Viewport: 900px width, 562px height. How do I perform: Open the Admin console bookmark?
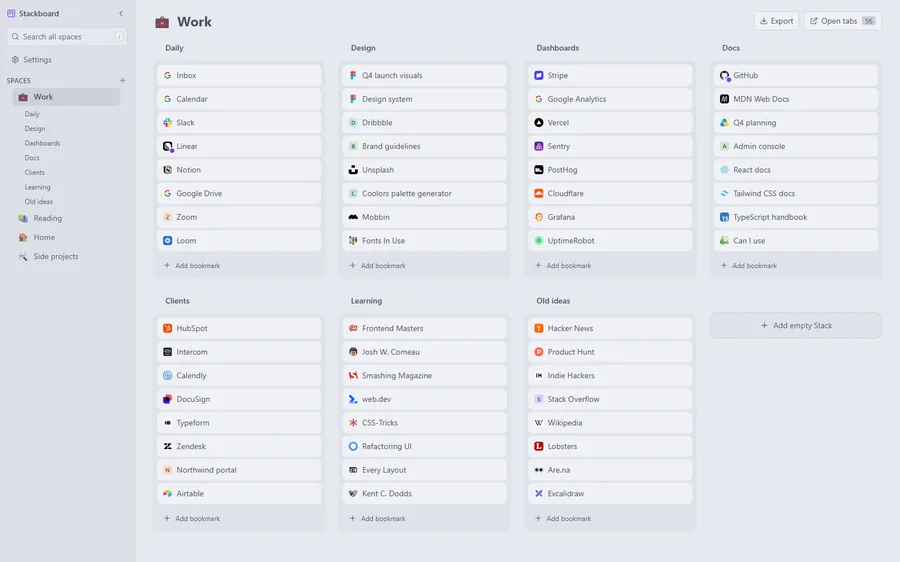click(x=796, y=146)
